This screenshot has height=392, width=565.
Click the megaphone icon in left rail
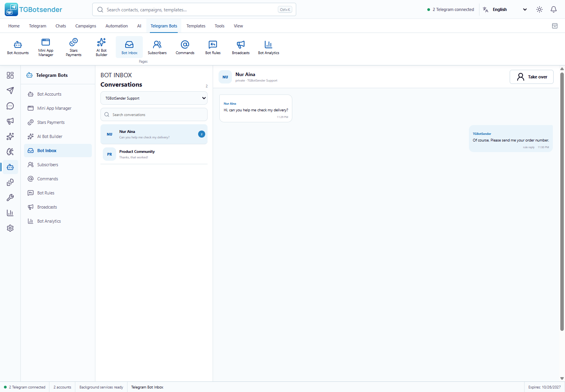click(10, 121)
